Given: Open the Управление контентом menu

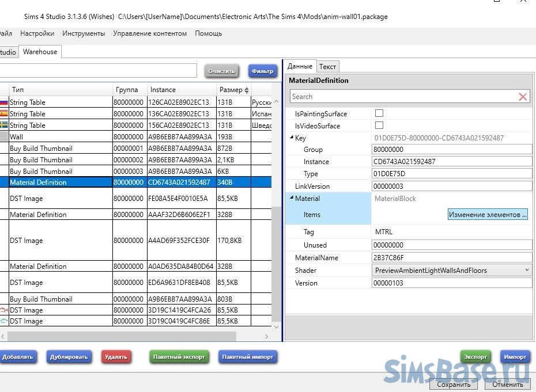Looking at the screenshot, I should [150, 33].
